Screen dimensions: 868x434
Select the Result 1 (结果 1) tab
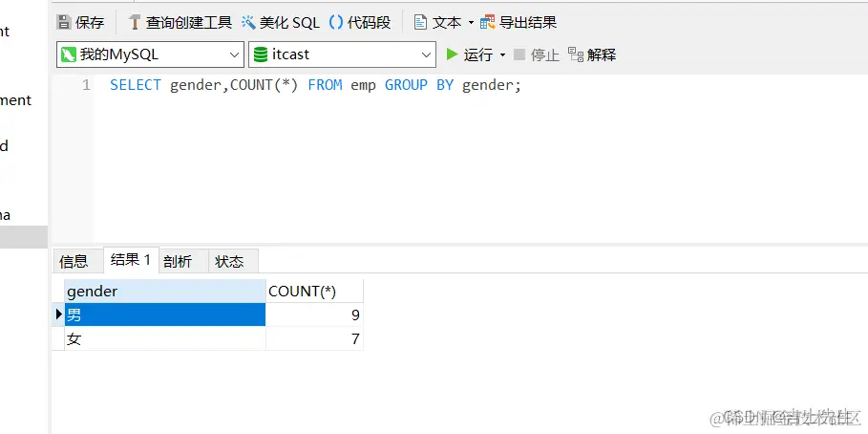(x=131, y=260)
